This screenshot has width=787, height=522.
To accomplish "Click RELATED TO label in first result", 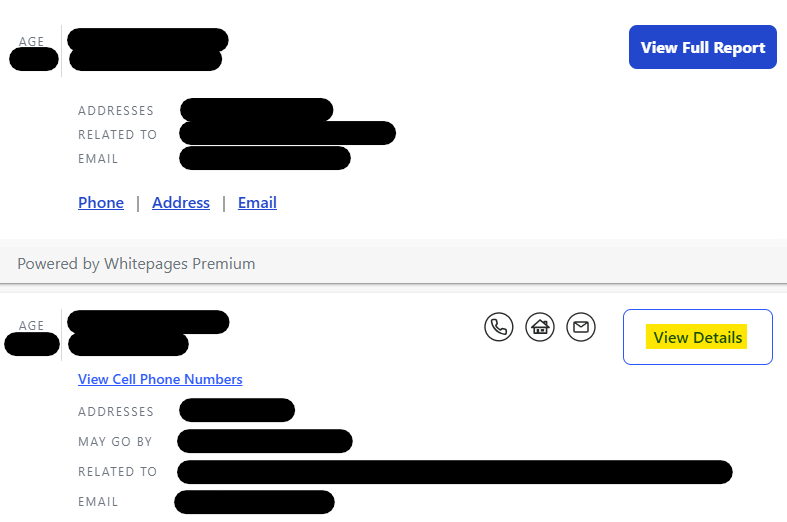I will click(118, 135).
